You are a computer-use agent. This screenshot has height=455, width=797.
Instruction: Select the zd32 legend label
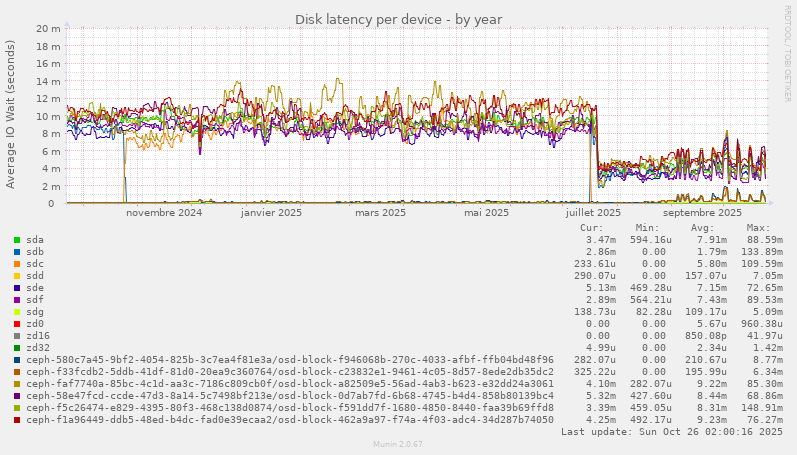click(38, 348)
